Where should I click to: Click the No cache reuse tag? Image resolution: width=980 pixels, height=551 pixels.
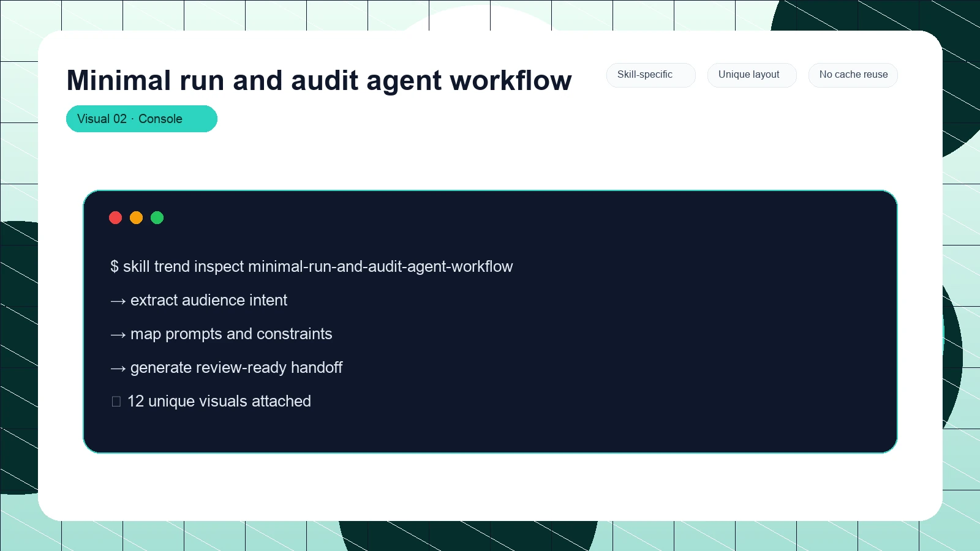point(853,75)
